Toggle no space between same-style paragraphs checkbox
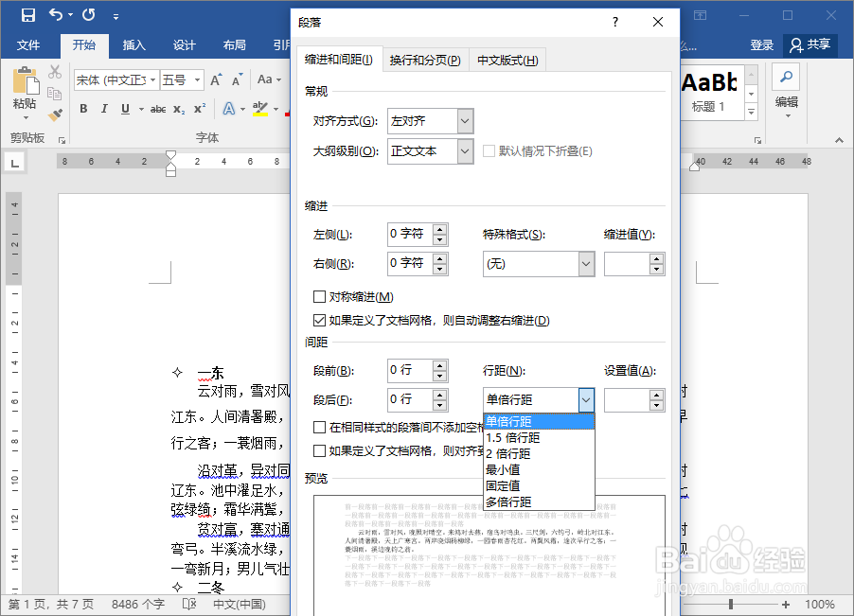 (319, 427)
